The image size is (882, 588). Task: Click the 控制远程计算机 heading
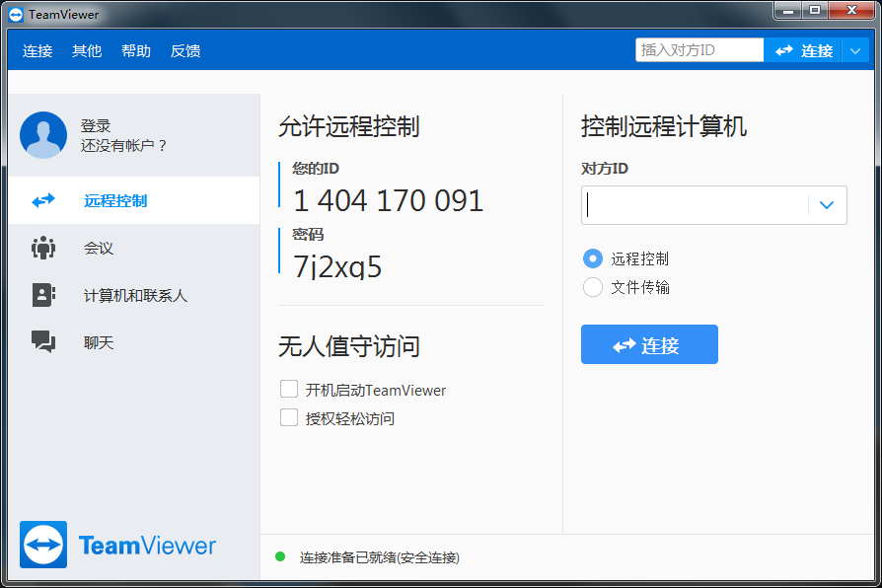tap(664, 126)
